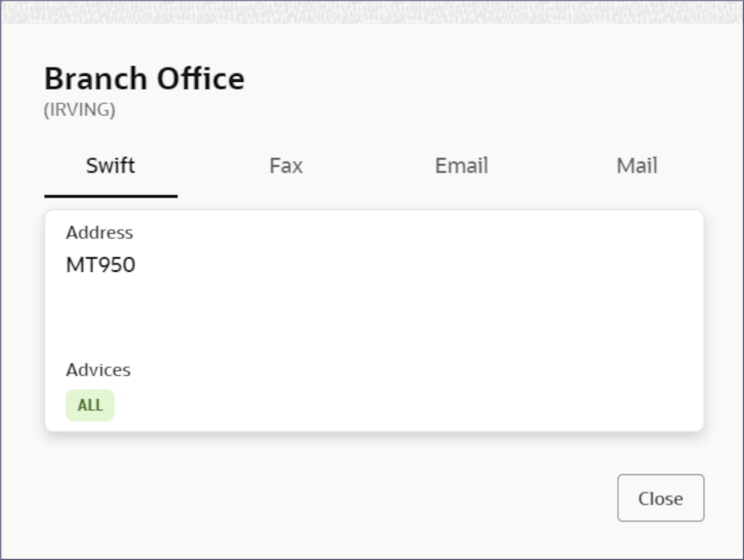Click the gap between Swift and Fax tabs
Screen dimensions: 744x560
pyautogui.click(x=198, y=166)
